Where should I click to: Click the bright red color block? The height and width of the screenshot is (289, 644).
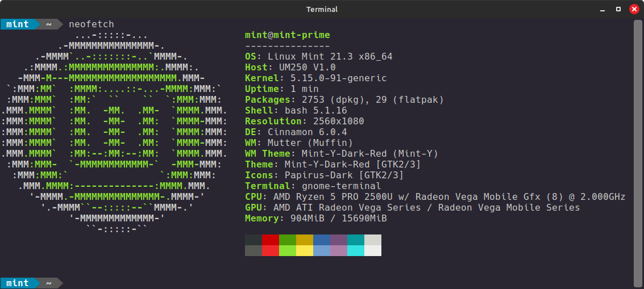[x=270, y=250]
